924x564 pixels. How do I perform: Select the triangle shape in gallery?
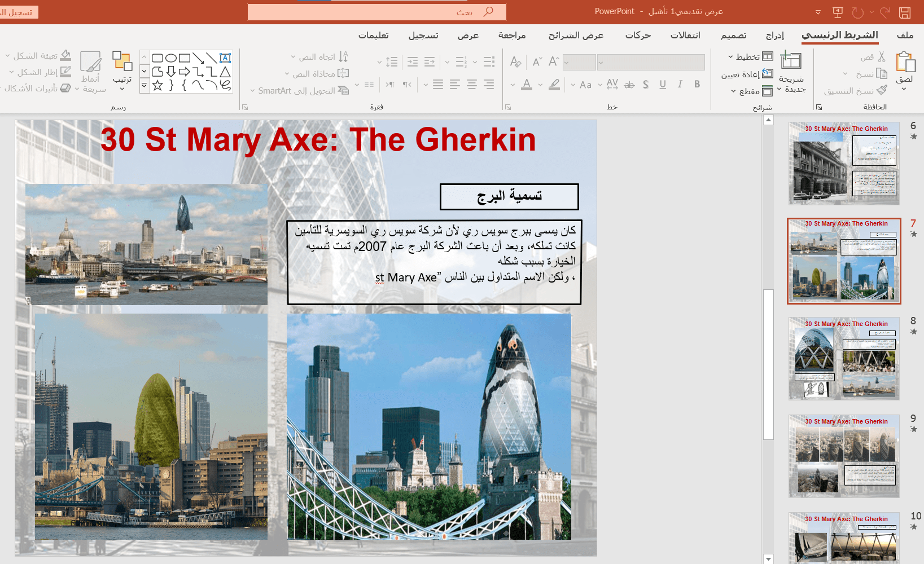[225, 72]
